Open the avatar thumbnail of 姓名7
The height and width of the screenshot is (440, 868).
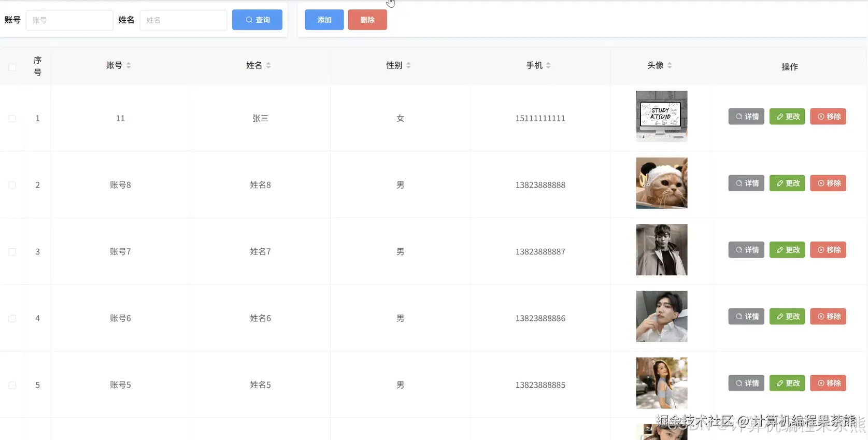coord(662,250)
